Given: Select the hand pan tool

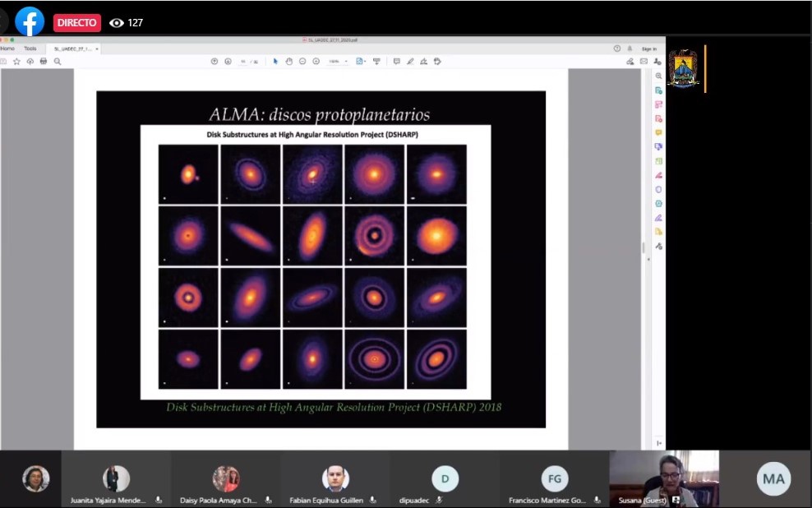Looking at the screenshot, I should (x=289, y=62).
